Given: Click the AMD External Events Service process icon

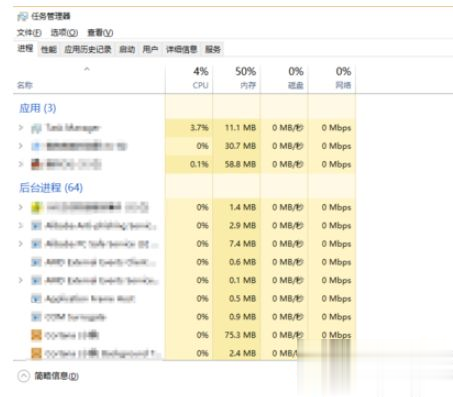Looking at the screenshot, I should (x=36, y=280).
